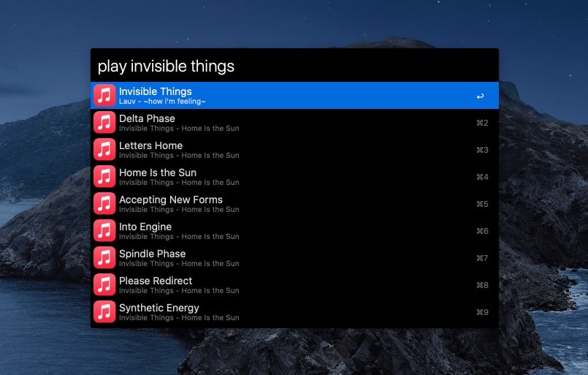Click the music icon beside Synthetic Energy

pyautogui.click(x=104, y=311)
